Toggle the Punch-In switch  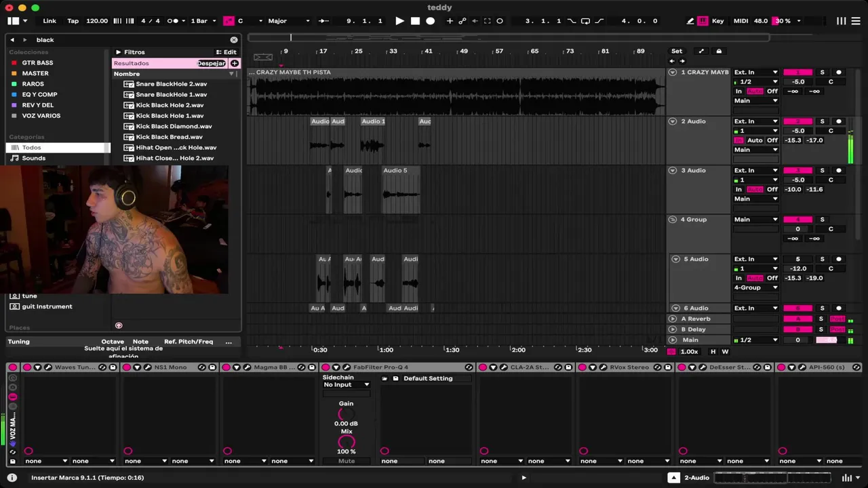(x=571, y=21)
